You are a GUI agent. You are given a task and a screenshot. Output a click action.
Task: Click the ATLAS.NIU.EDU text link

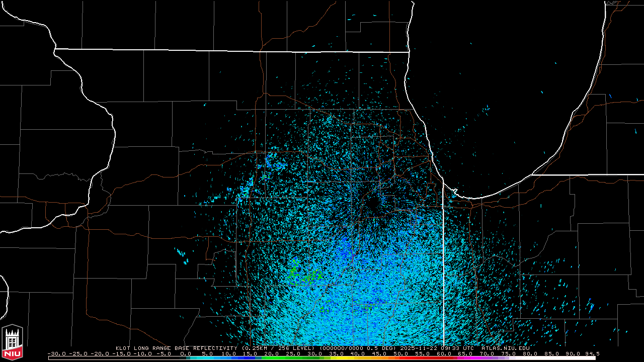pos(505,348)
